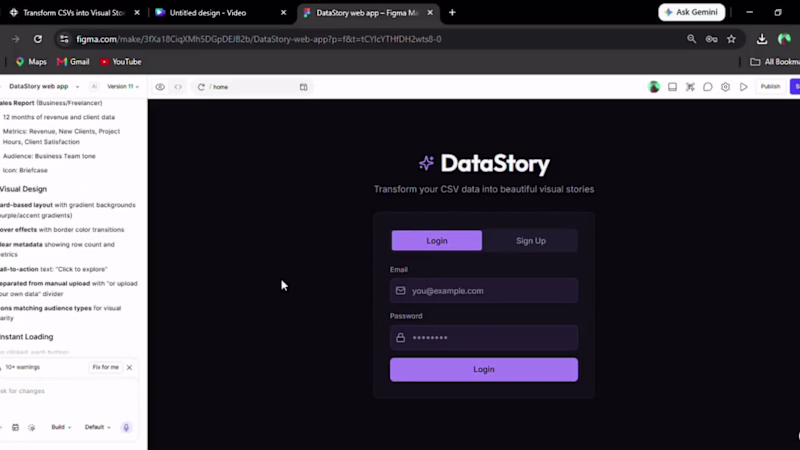
Task: Click 12 months of revenue and client data
Action: (x=59, y=117)
